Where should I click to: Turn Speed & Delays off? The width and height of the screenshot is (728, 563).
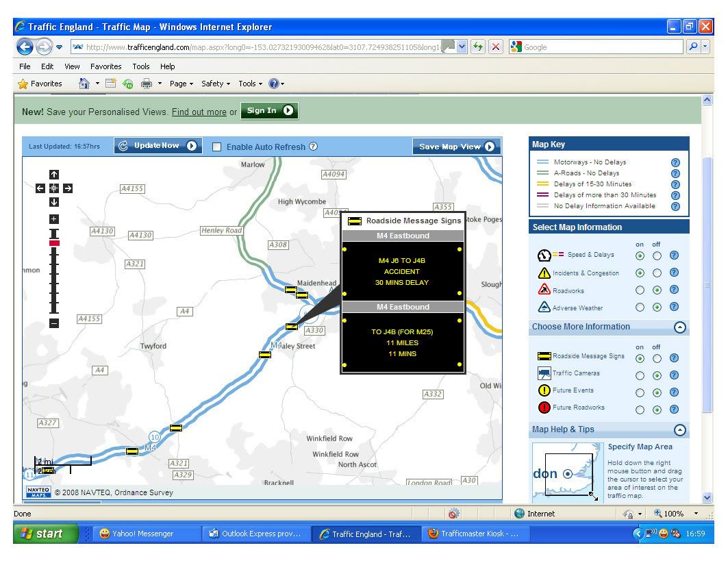(657, 255)
